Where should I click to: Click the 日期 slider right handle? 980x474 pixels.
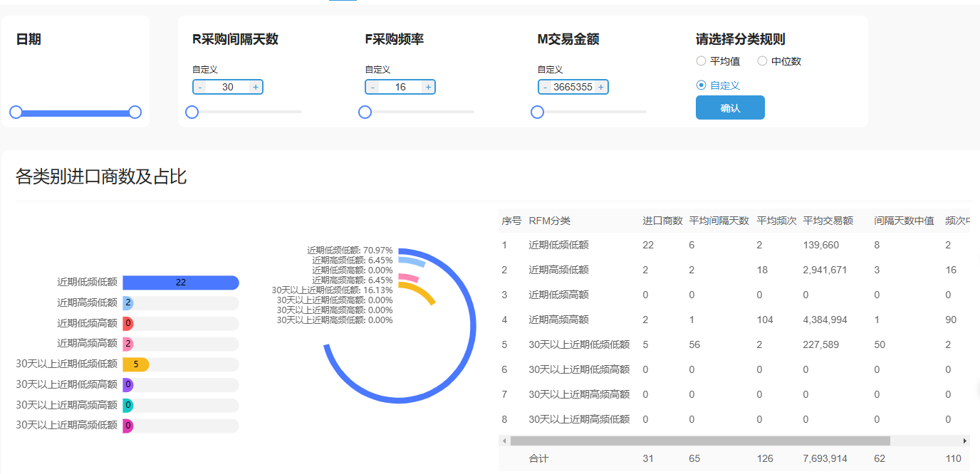click(135, 112)
